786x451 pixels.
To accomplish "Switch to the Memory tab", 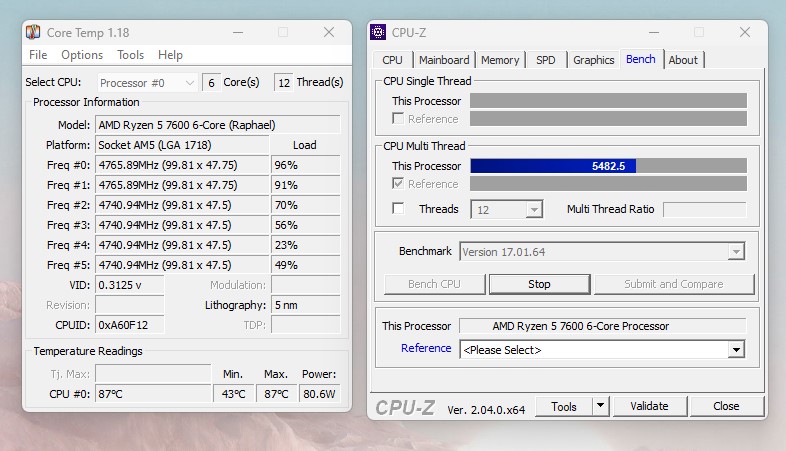I will click(500, 60).
